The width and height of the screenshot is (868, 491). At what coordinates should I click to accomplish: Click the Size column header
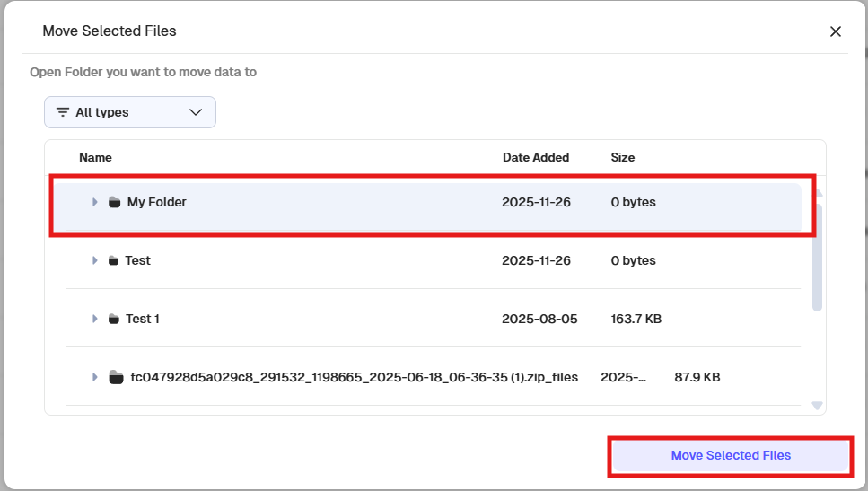point(623,157)
